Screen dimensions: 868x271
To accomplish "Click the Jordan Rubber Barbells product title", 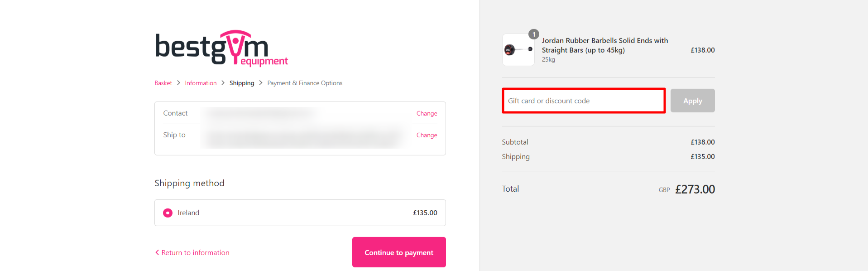I will tap(604, 45).
